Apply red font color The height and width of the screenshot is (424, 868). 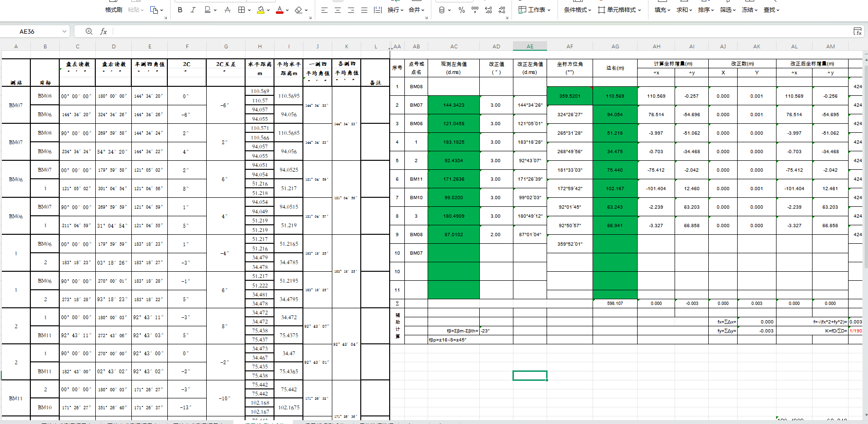pos(280,10)
